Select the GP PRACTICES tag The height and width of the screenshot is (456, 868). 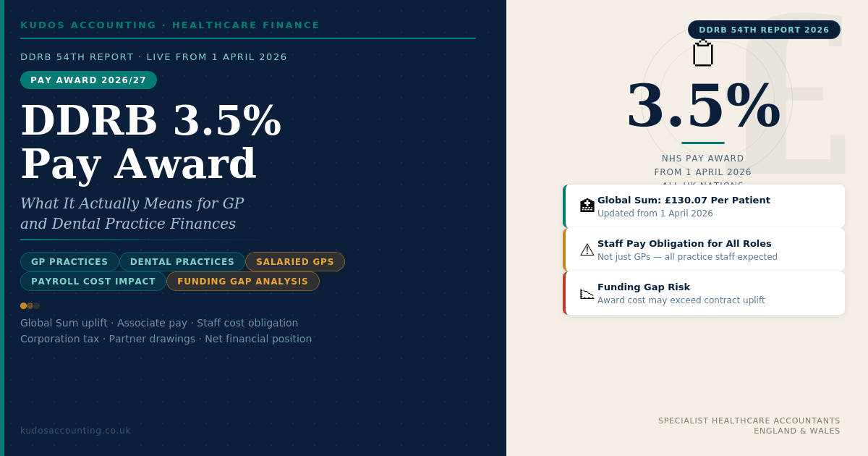(x=69, y=262)
